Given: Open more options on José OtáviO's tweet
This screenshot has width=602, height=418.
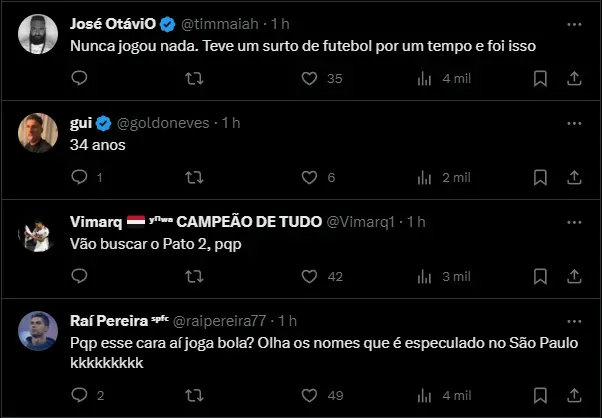Looking at the screenshot, I should click(x=574, y=23).
